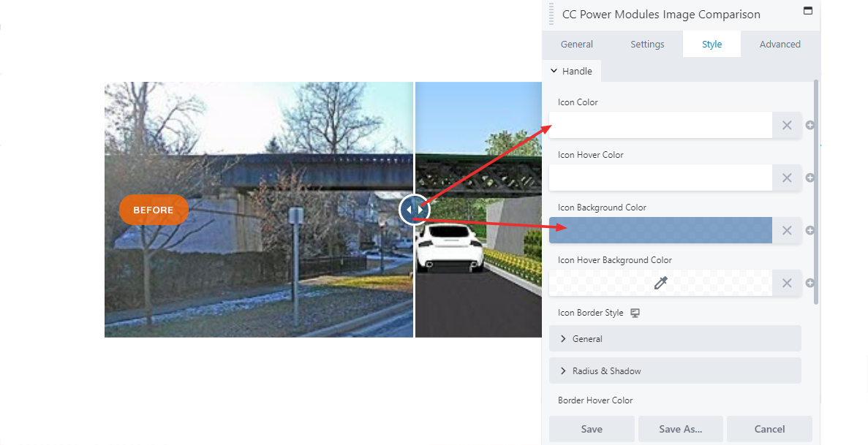Open the blue Icon Background Color swatch
The height and width of the screenshot is (445, 868).
[x=660, y=230]
